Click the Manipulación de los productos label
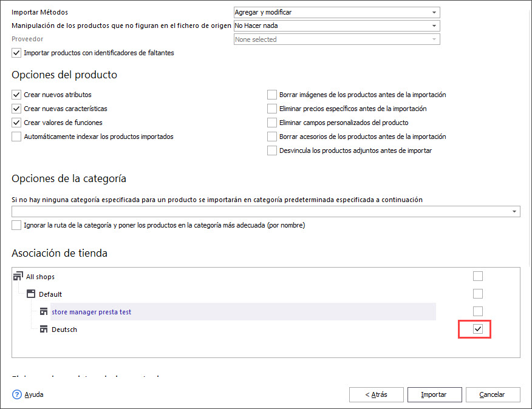 121,25
